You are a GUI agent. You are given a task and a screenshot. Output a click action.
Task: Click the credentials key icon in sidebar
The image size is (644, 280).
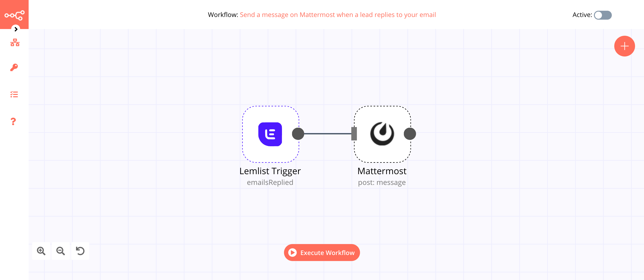14,67
